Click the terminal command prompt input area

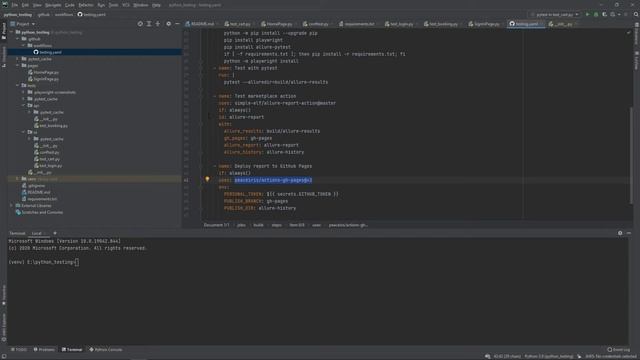pyautogui.click(x=77, y=262)
